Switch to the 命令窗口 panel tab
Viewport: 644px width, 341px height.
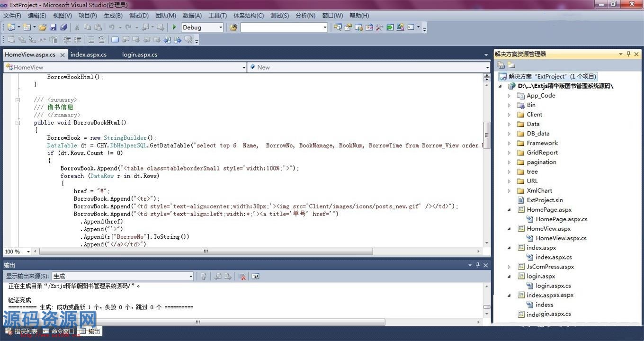[59, 331]
